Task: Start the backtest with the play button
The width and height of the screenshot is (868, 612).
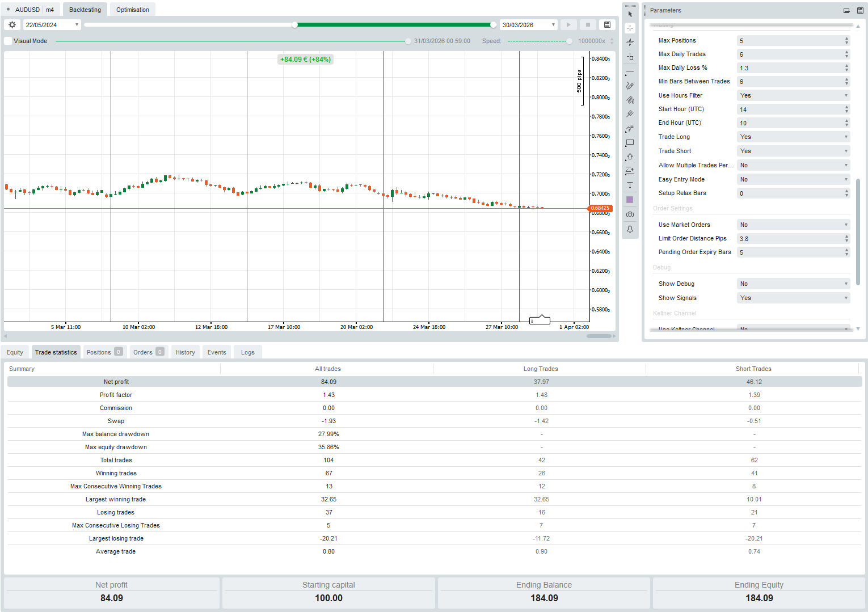Action: (568, 24)
